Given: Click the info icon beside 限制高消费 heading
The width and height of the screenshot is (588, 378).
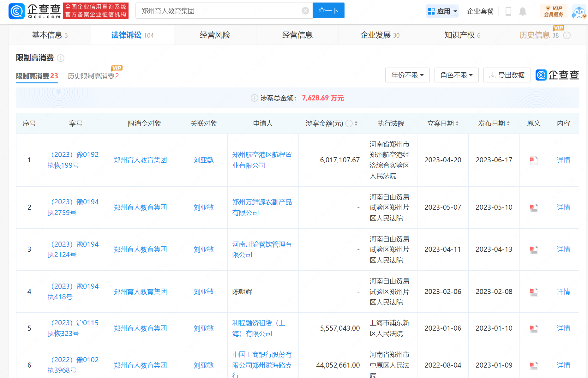Looking at the screenshot, I should (x=61, y=58).
